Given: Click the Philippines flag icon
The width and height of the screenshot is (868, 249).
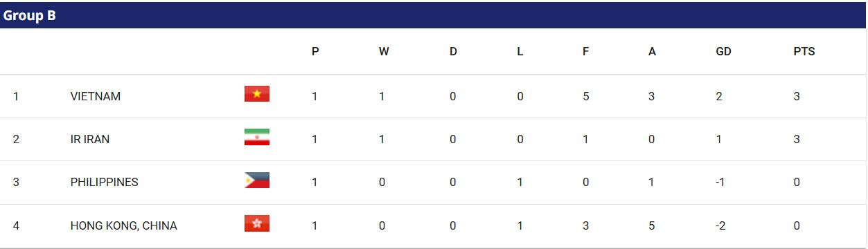Looking at the screenshot, I should [x=256, y=181].
